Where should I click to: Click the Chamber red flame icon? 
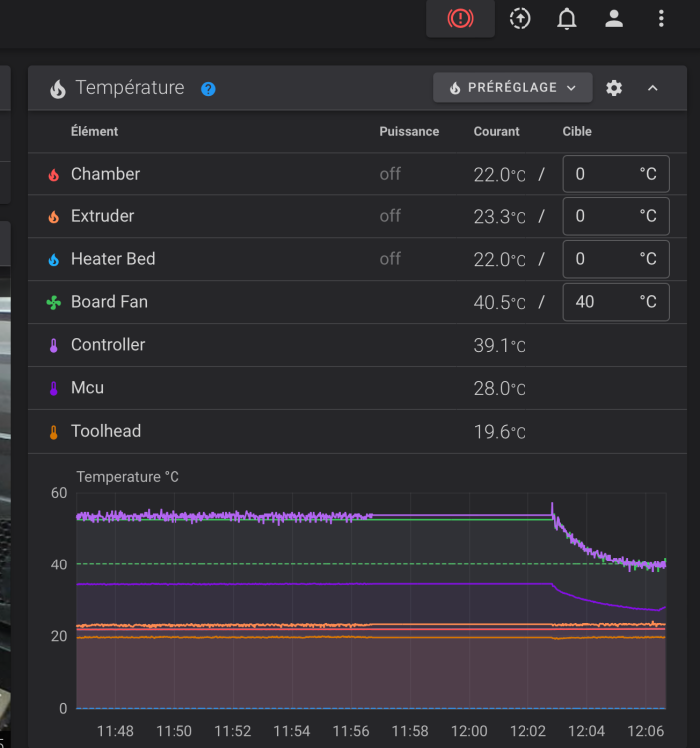(x=54, y=175)
